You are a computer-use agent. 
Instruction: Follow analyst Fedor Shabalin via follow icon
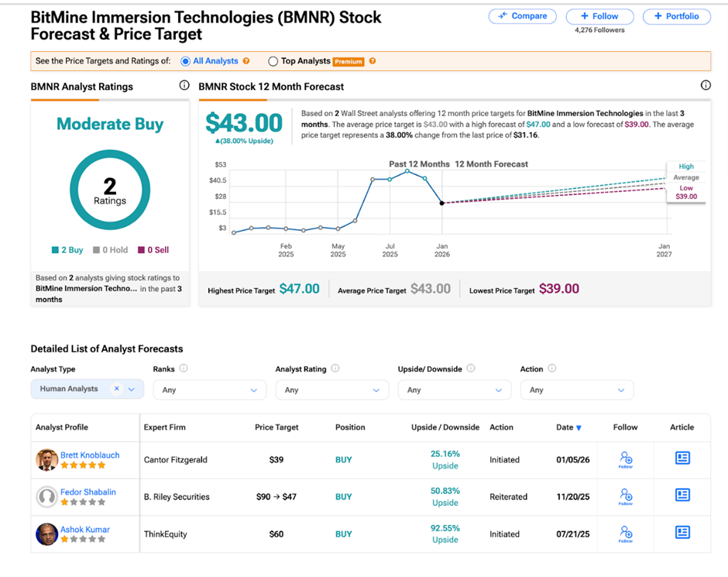pyautogui.click(x=626, y=496)
